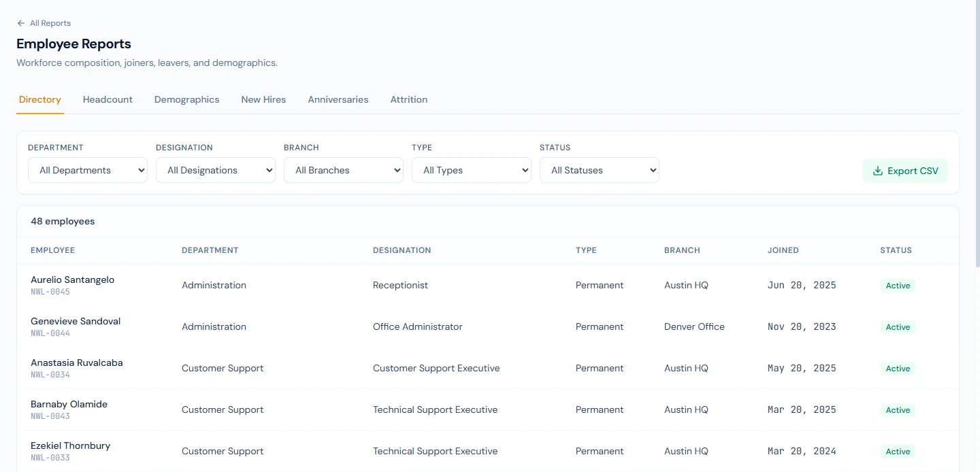
Task: Click employee name Anastasia Ruvalcaba
Action: tap(77, 363)
